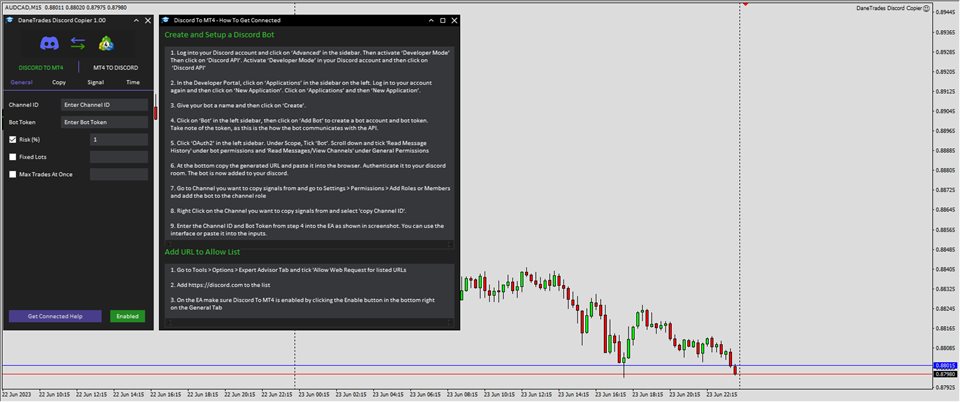Open the Signal tab
Image resolution: width=960 pixels, height=402 pixels.
96,82
